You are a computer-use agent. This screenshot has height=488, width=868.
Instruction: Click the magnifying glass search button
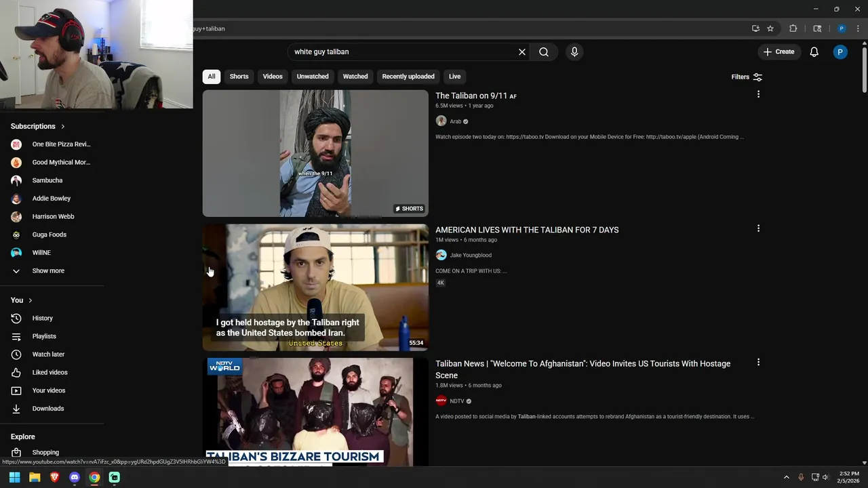(544, 52)
